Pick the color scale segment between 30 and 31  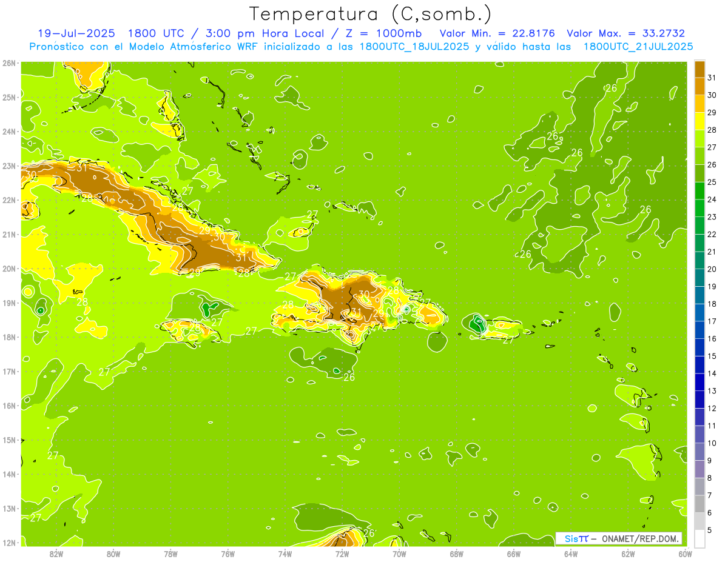(699, 86)
